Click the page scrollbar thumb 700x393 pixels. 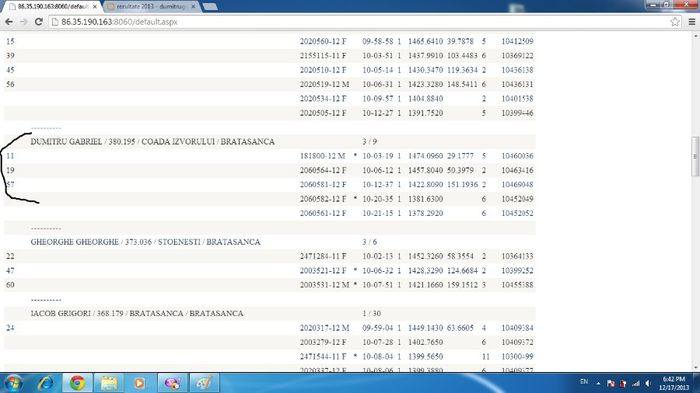695,156
